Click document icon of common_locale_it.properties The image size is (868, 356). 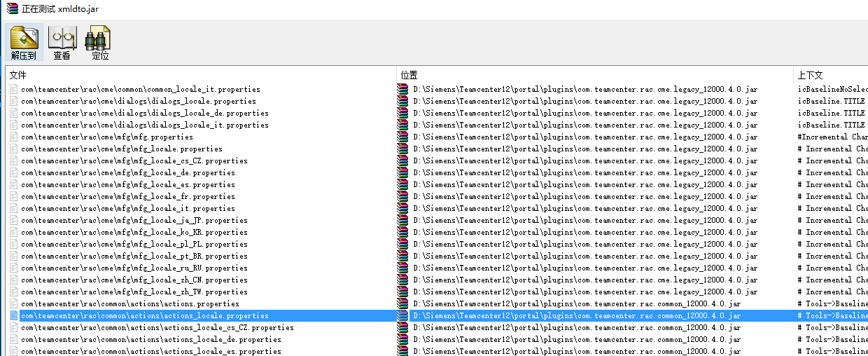(x=13, y=89)
